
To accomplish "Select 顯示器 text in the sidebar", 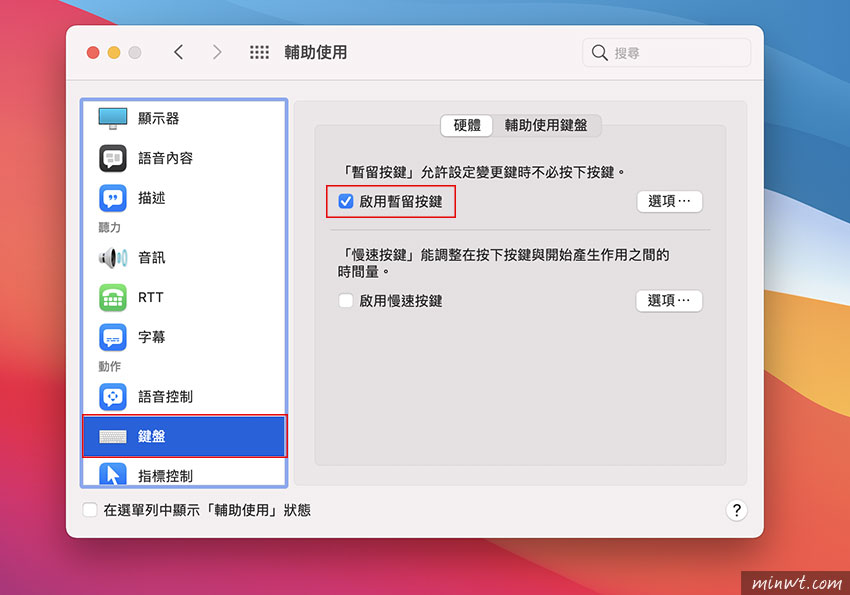I will pos(158,118).
